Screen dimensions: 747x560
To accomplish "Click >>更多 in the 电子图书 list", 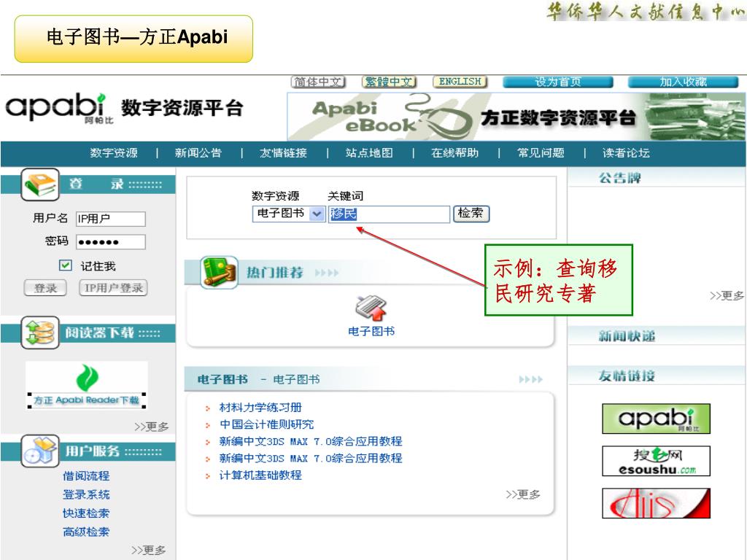I will tap(523, 494).
